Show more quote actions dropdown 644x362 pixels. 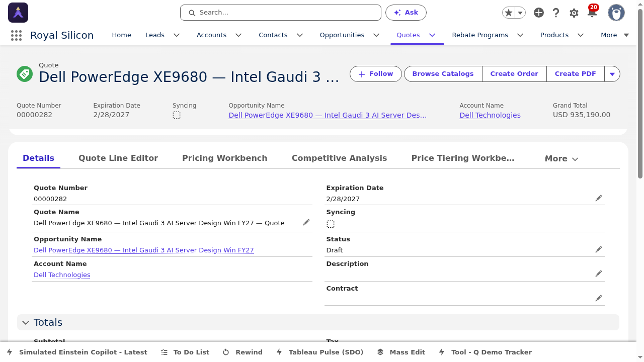(612, 74)
